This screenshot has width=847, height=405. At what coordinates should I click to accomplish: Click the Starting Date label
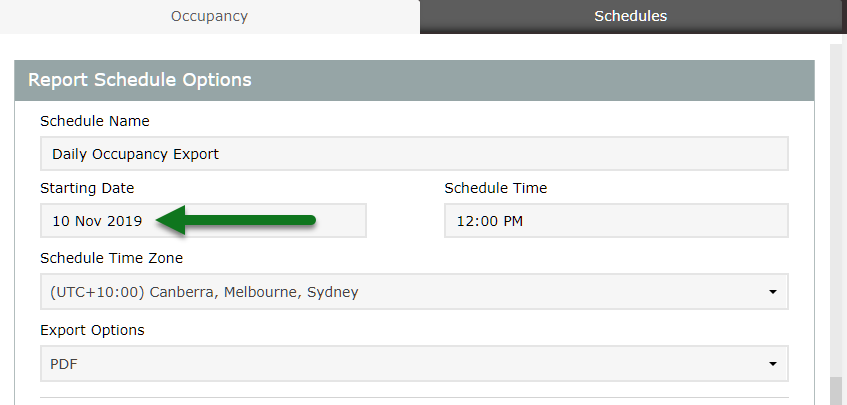(x=87, y=188)
